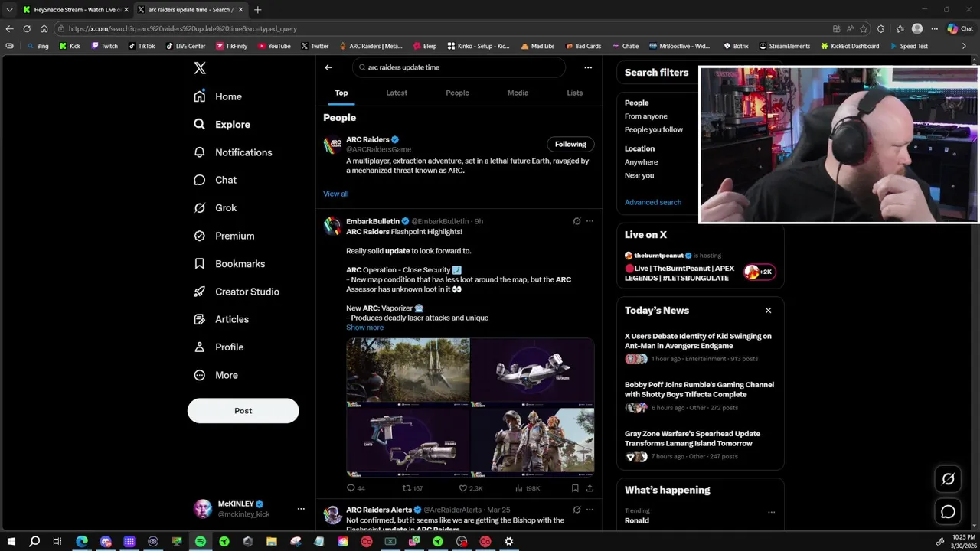This screenshot has height=551, width=980.
Task: Click the X logo in sidebar
Action: click(200, 68)
